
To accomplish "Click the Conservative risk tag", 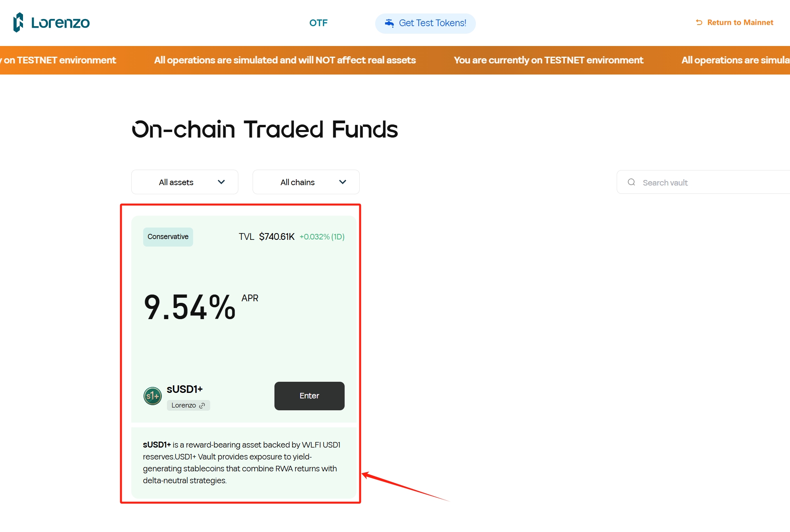I will (168, 237).
